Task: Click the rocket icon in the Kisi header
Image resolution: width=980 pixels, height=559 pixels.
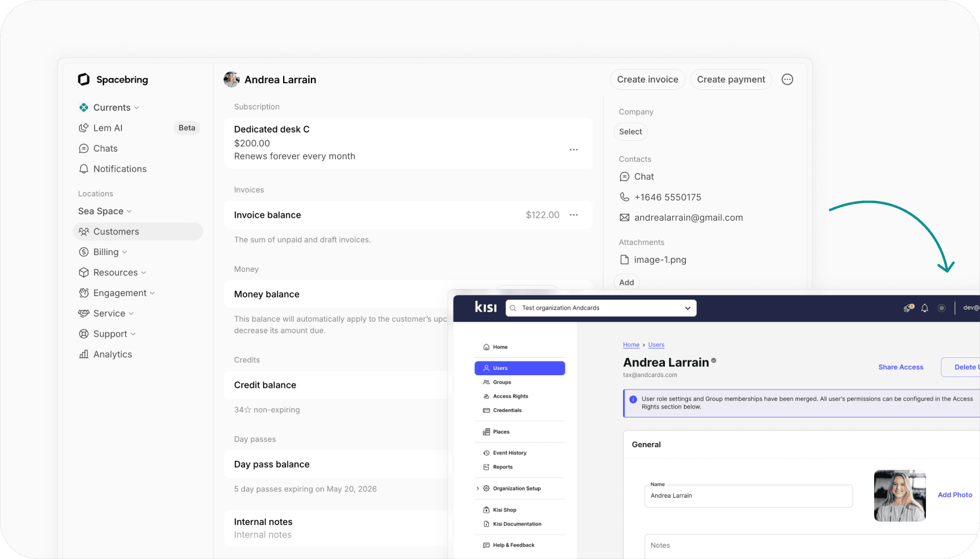Action: 909,308
